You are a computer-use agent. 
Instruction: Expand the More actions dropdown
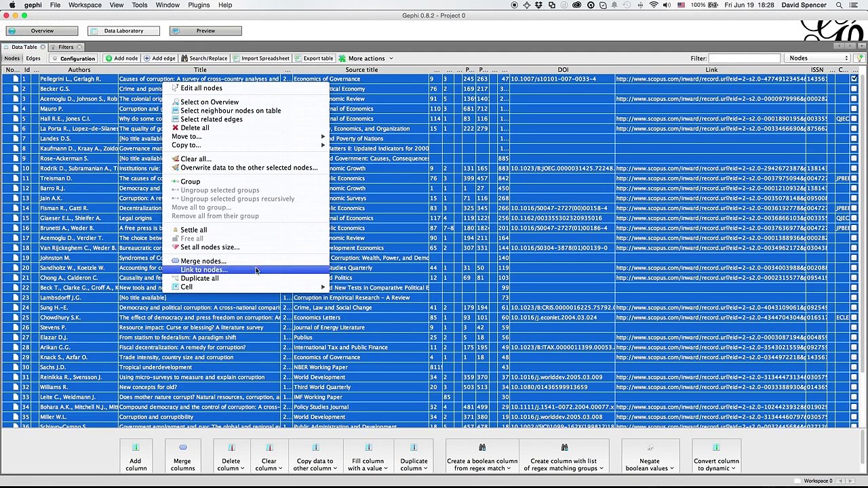pos(366,58)
